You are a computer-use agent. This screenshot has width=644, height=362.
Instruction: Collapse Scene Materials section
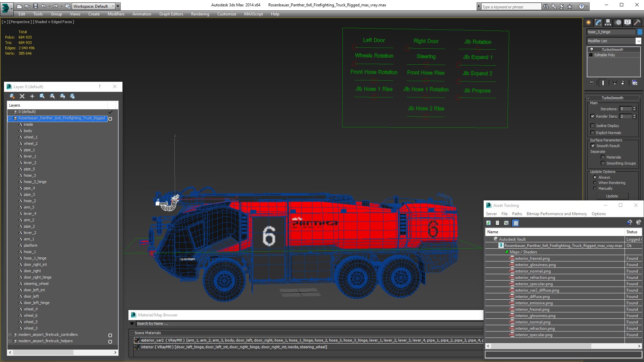[132, 333]
